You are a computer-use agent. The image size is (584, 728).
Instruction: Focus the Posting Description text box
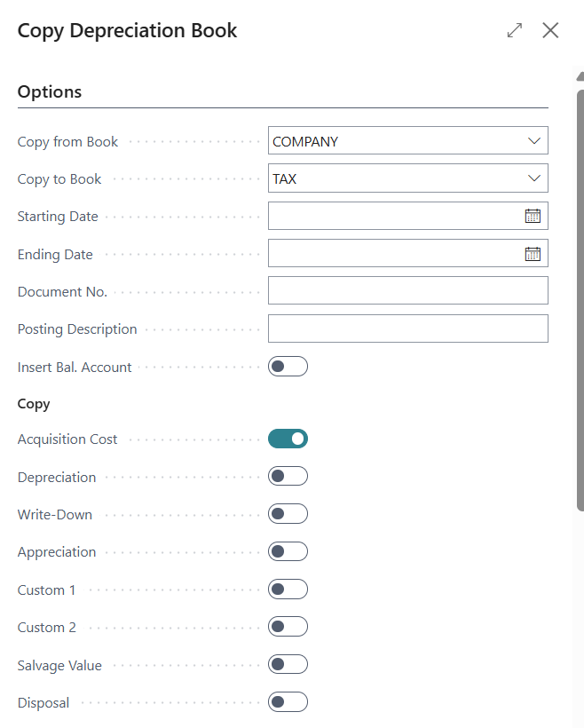click(x=407, y=328)
